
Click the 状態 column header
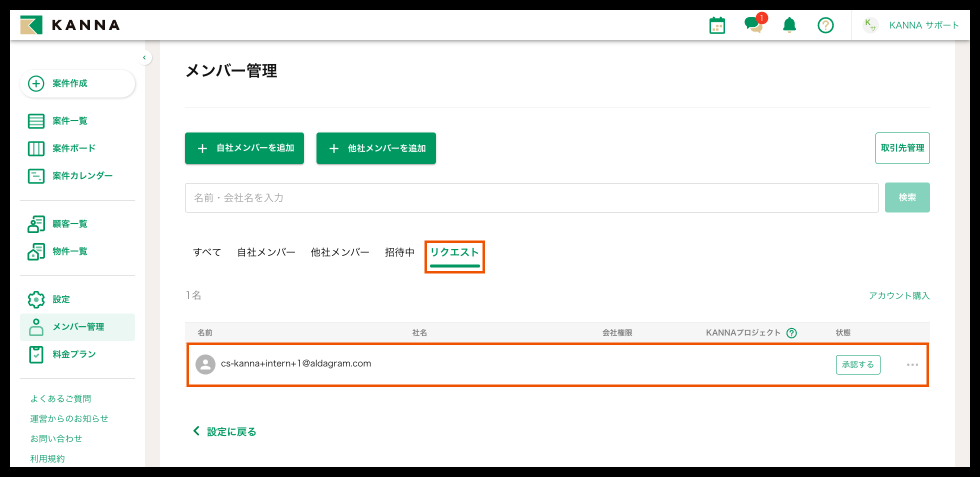click(843, 332)
